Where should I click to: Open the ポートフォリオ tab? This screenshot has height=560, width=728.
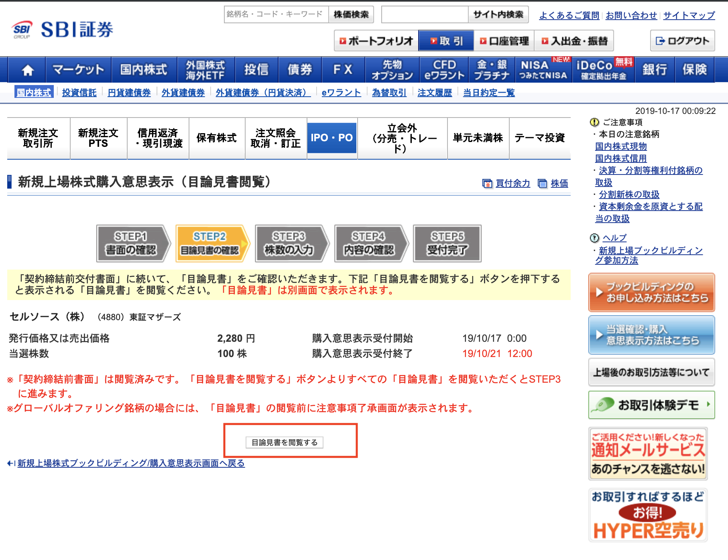376,41
